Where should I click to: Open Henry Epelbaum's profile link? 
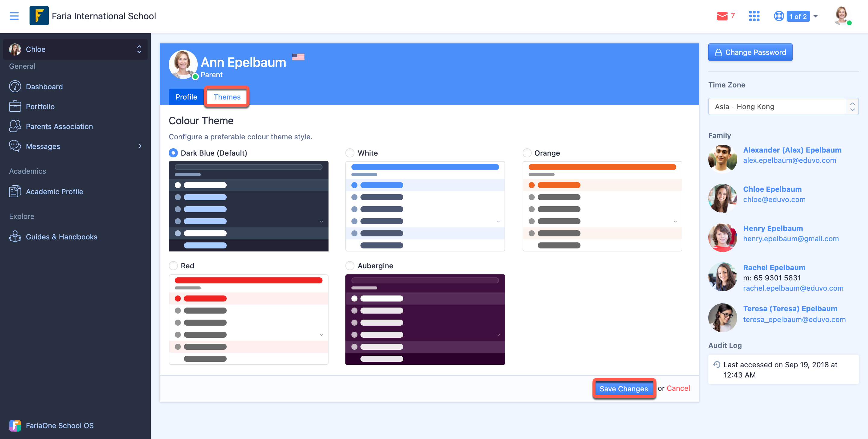point(773,228)
